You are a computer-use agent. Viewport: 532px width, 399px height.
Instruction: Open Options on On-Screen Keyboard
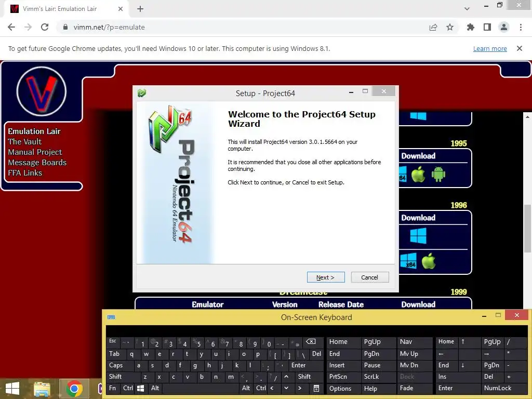[x=343, y=388]
